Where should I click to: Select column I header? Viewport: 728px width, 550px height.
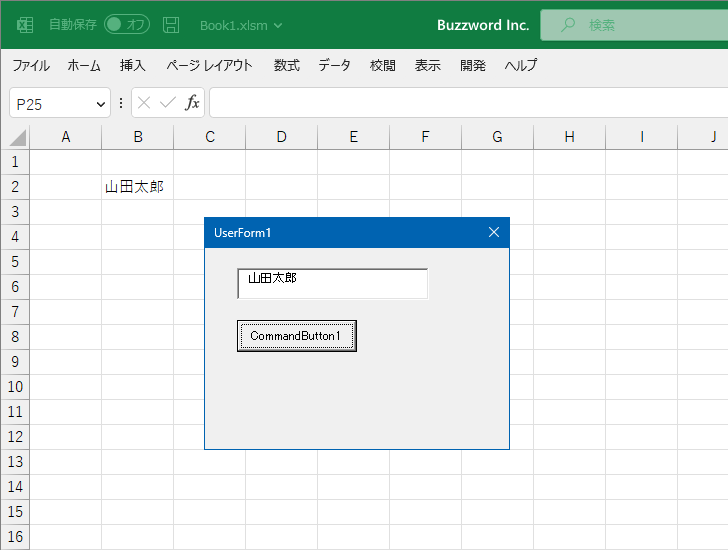(642, 137)
